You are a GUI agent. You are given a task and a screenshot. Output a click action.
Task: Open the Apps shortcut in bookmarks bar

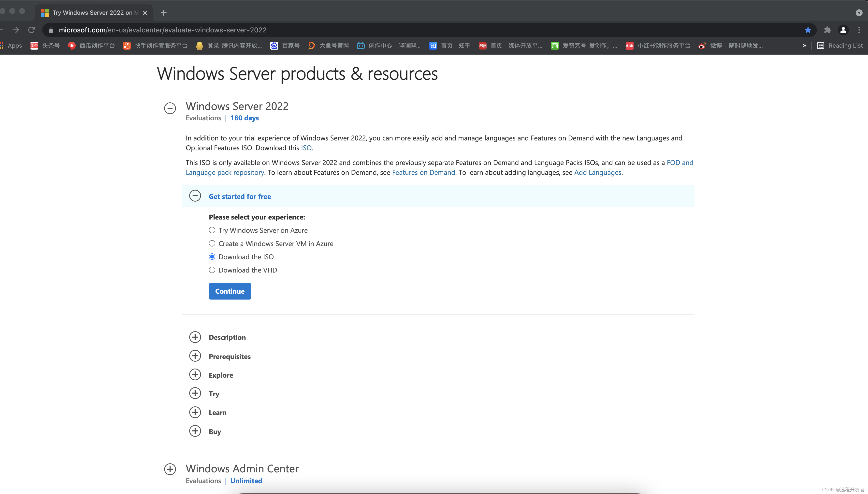click(x=11, y=45)
